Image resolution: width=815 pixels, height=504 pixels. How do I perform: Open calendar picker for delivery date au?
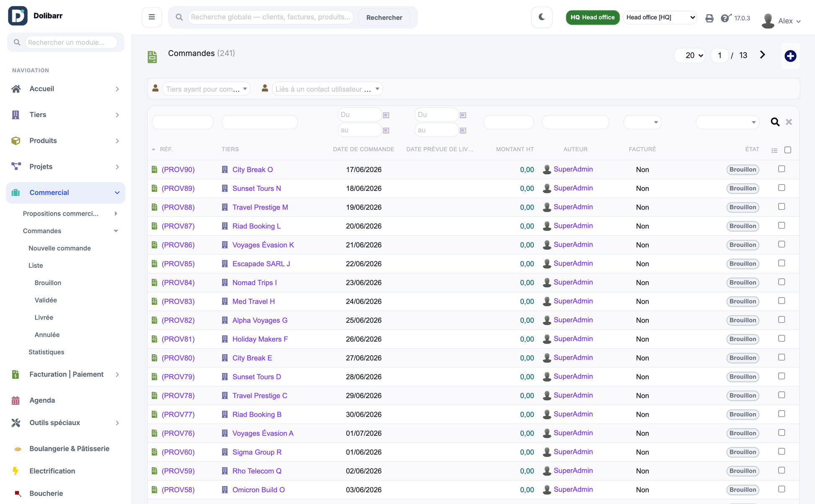pos(463,131)
